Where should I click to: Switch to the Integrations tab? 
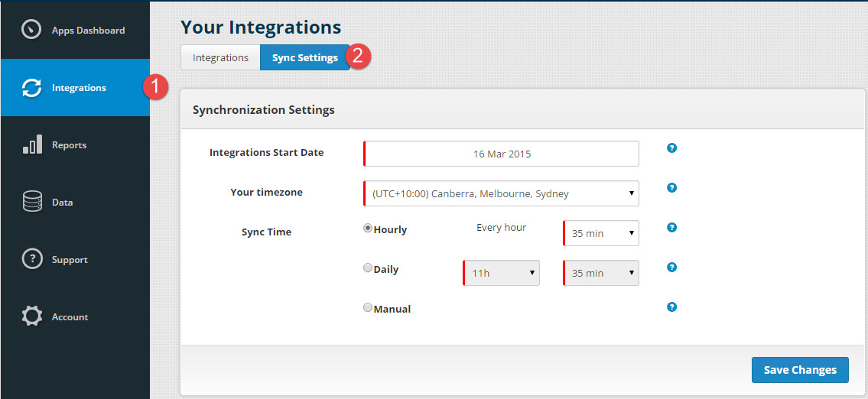pyautogui.click(x=220, y=58)
